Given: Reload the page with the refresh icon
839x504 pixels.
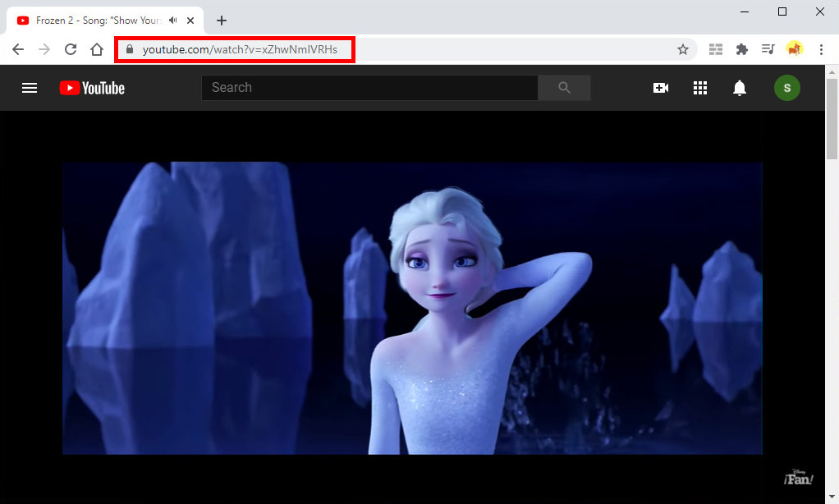Looking at the screenshot, I should [x=71, y=50].
